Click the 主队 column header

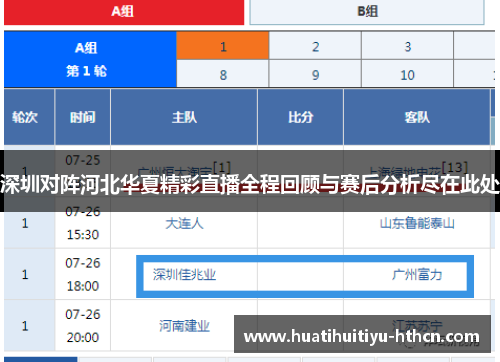click(x=184, y=117)
